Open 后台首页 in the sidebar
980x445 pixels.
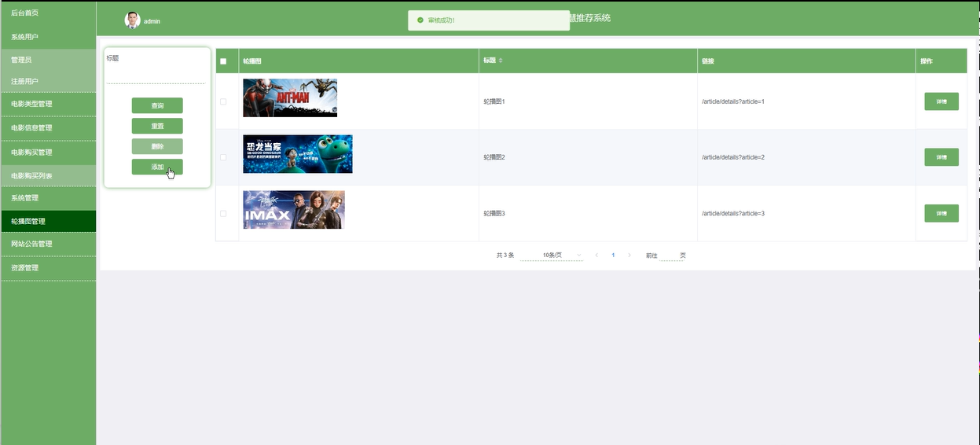click(48, 13)
